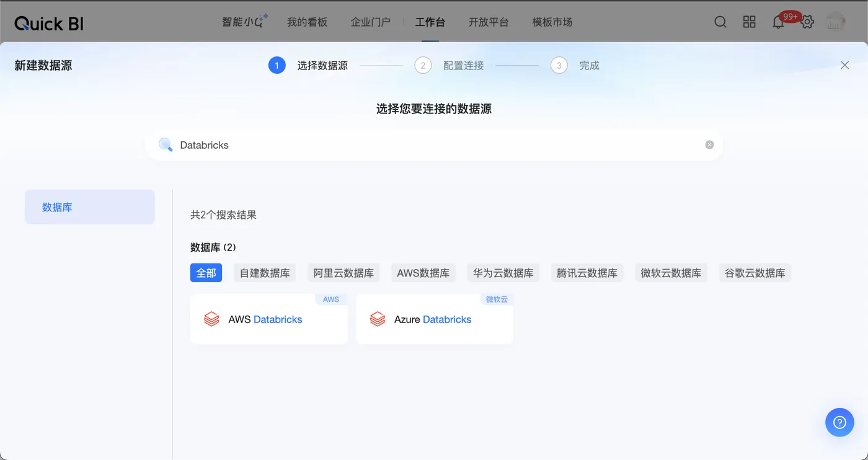This screenshot has width=868, height=460.
Task: Go to 我的看板 tab
Action: coord(307,22)
